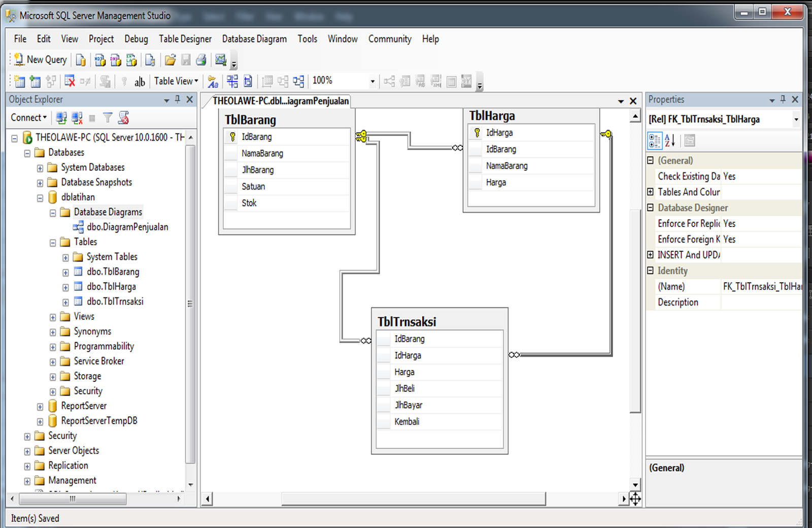812x528 pixels.
Task: Open the Table Designer menu
Action: [185, 39]
